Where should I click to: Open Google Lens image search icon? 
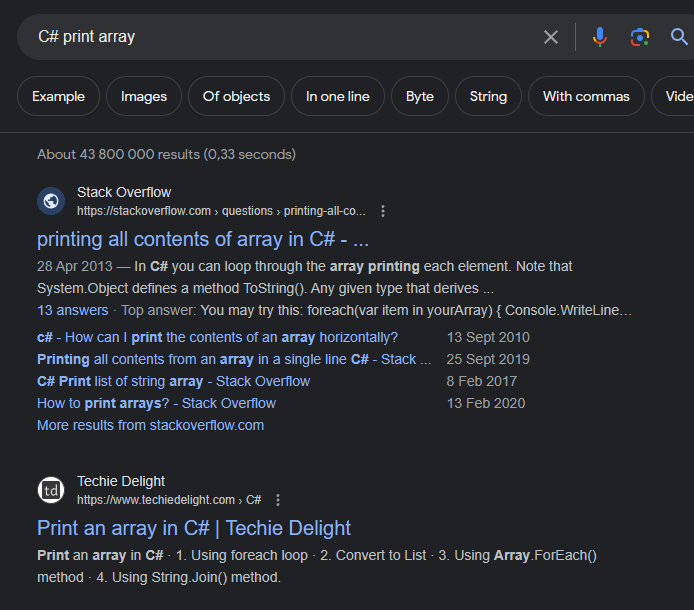pos(640,37)
